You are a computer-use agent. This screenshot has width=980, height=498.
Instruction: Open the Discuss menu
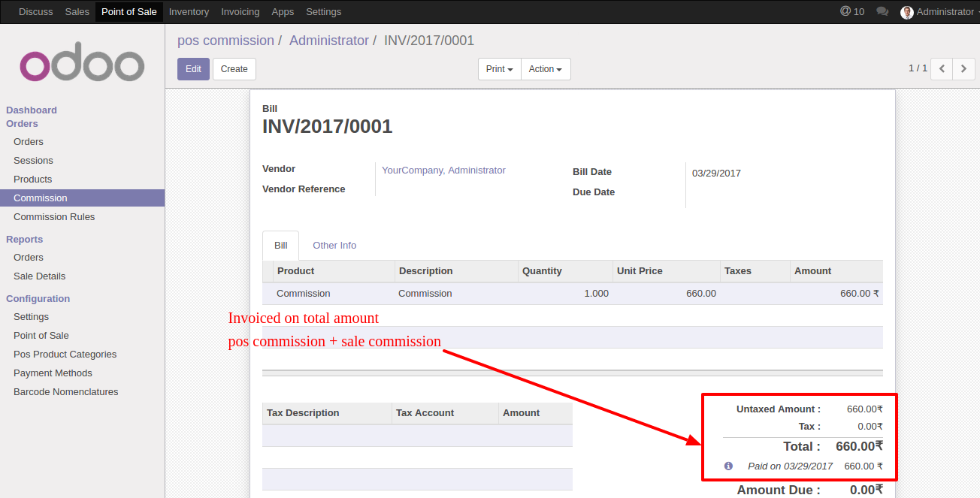point(36,12)
